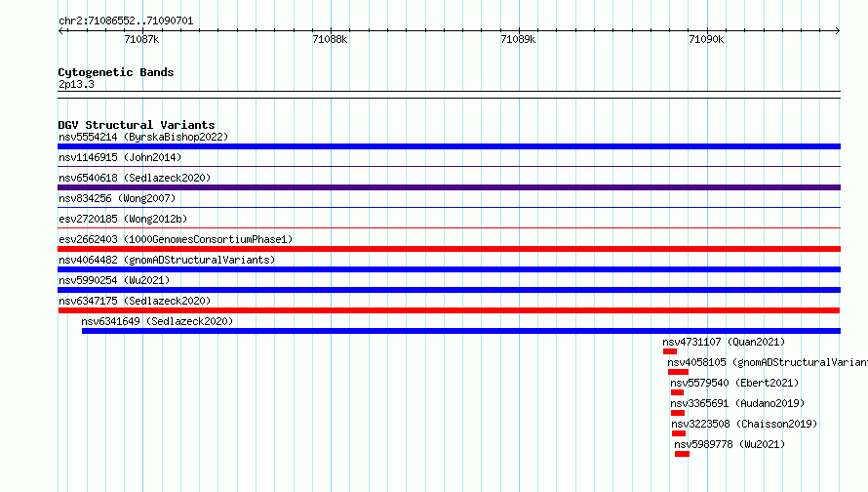Open esv2720185 (Wong2012b) variant entry
This screenshot has height=492, width=868.
(123, 219)
